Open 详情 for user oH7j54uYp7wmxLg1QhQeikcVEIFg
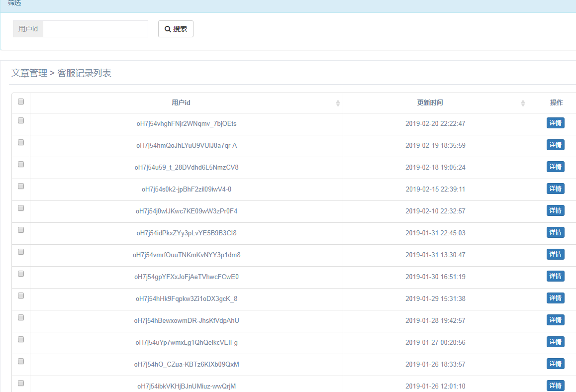 [555, 342]
